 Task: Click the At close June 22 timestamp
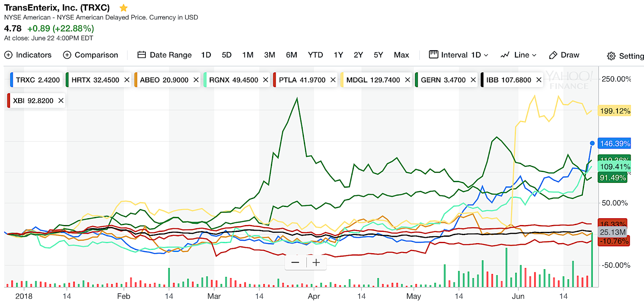coord(48,38)
